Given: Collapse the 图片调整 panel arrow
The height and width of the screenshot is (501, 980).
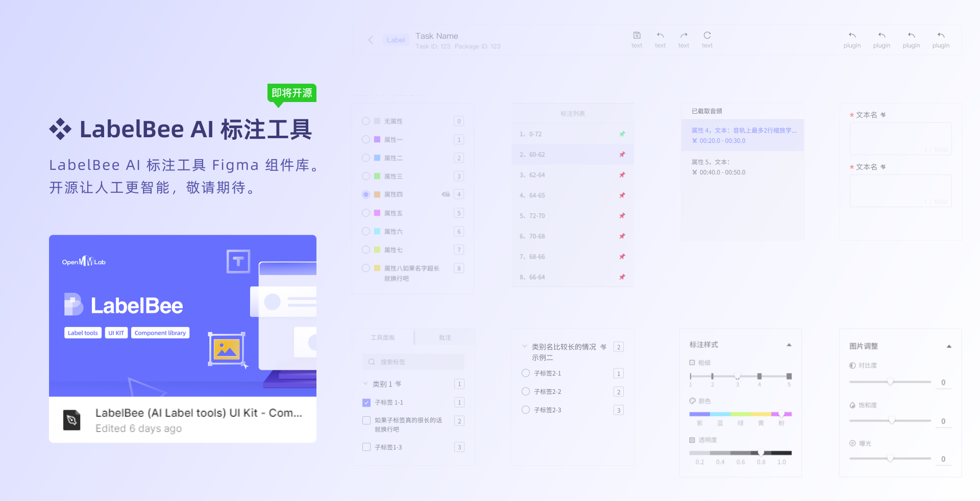Looking at the screenshot, I should click(x=949, y=346).
